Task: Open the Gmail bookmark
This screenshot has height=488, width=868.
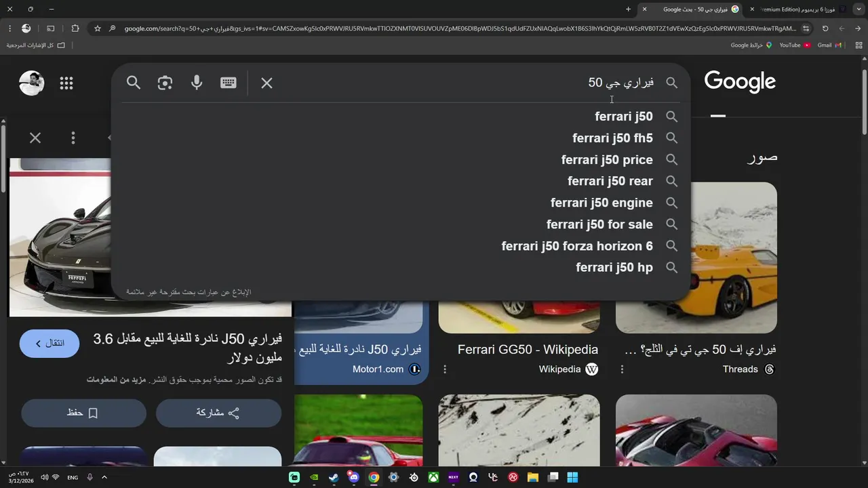Action: 829,45
